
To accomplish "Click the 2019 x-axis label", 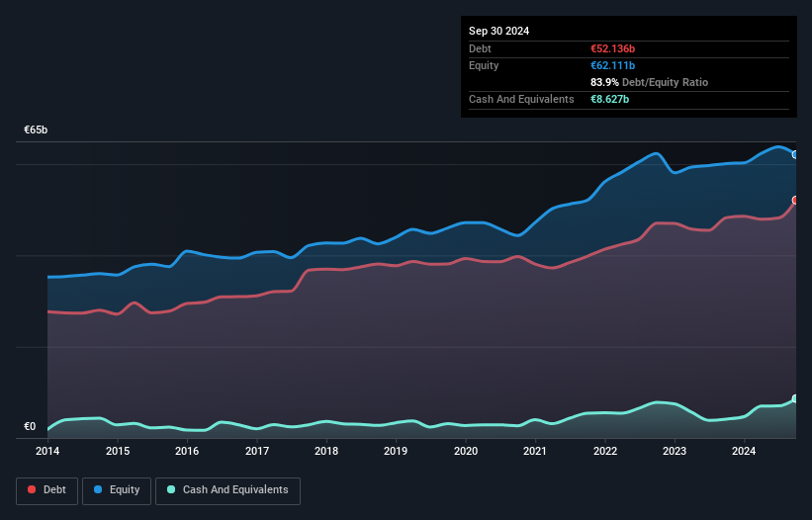I will [x=396, y=451].
